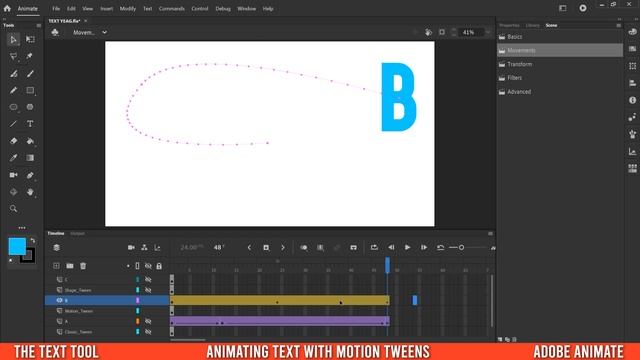Pick the Eyedropper tool
The image size is (640, 360).
pos(13,158)
